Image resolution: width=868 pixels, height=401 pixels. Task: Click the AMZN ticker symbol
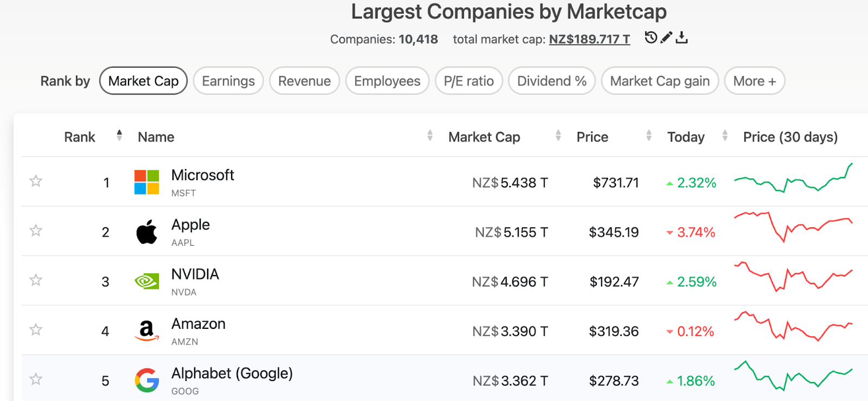(184, 342)
